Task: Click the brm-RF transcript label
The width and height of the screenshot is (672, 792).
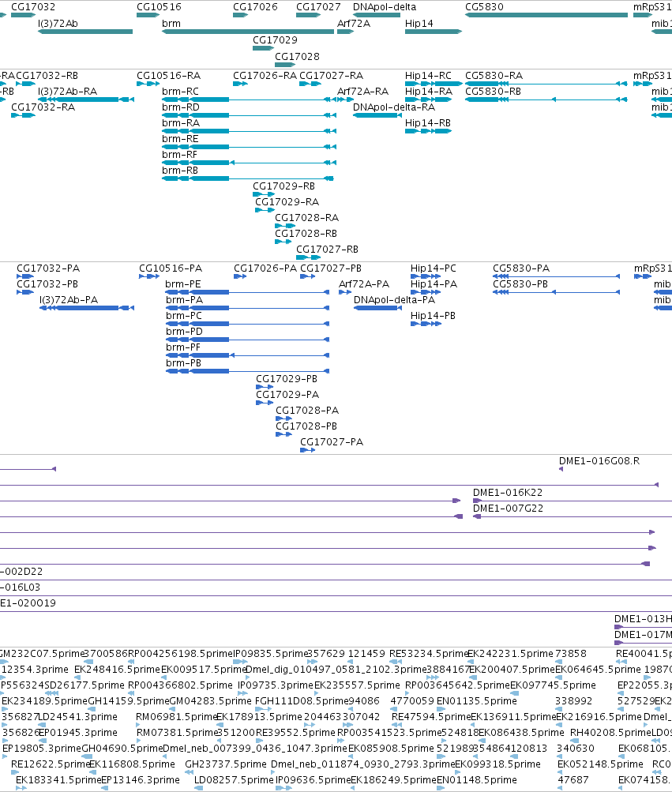Action: click(x=179, y=155)
